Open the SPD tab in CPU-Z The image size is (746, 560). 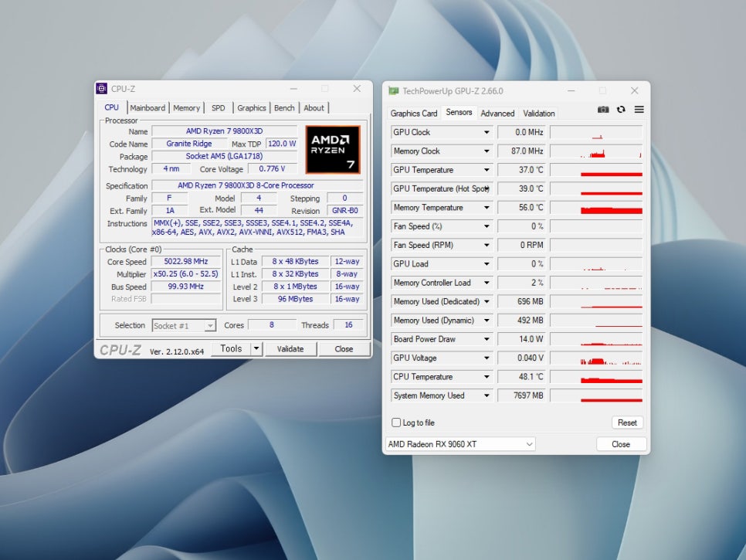pos(219,108)
